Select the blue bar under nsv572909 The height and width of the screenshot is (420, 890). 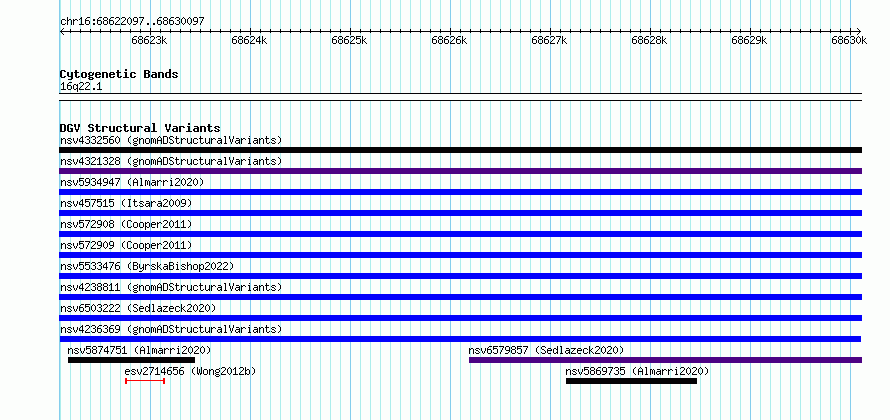coord(460,255)
